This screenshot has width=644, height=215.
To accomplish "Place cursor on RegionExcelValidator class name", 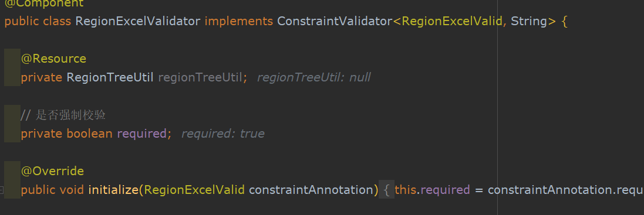I will pyautogui.click(x=137, y=21).
